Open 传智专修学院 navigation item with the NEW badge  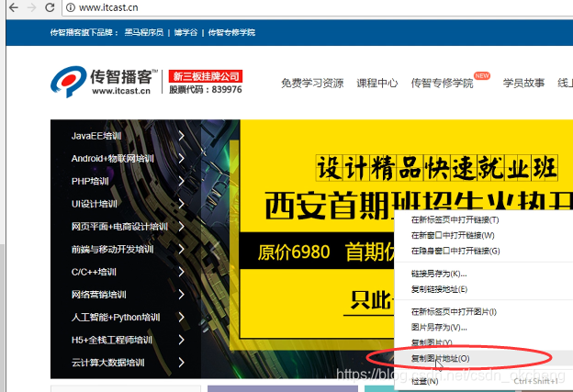pos(443,83)
